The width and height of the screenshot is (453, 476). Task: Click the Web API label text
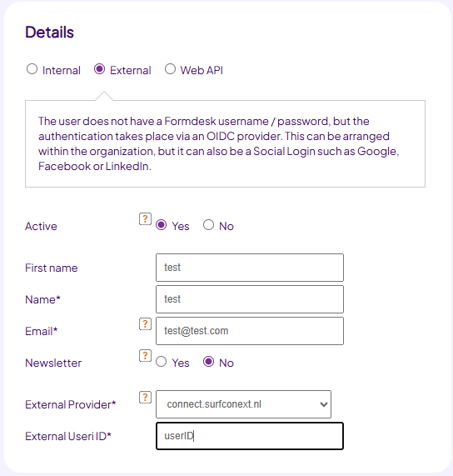[x=202, y=70]
